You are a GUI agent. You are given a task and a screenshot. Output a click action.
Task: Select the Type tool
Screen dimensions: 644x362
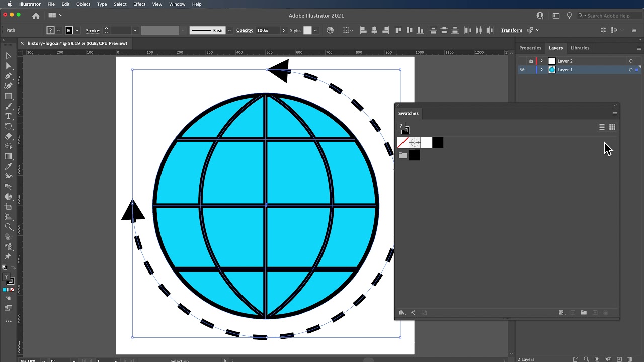(x=8, y=117)
